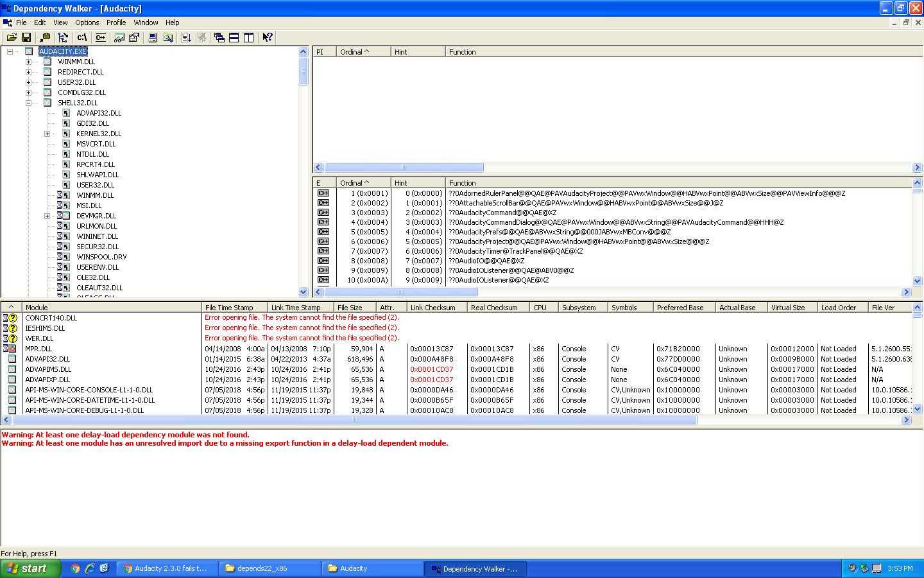Viewport: 924px width, 578px height.
Task: Open the View menu
Action: click(60, 22)
